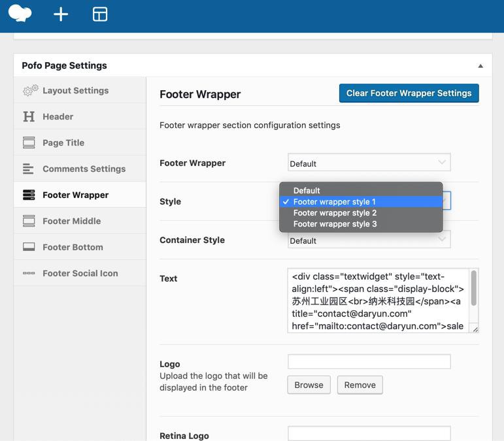Click the Header H icon

(x=29, y=116)
